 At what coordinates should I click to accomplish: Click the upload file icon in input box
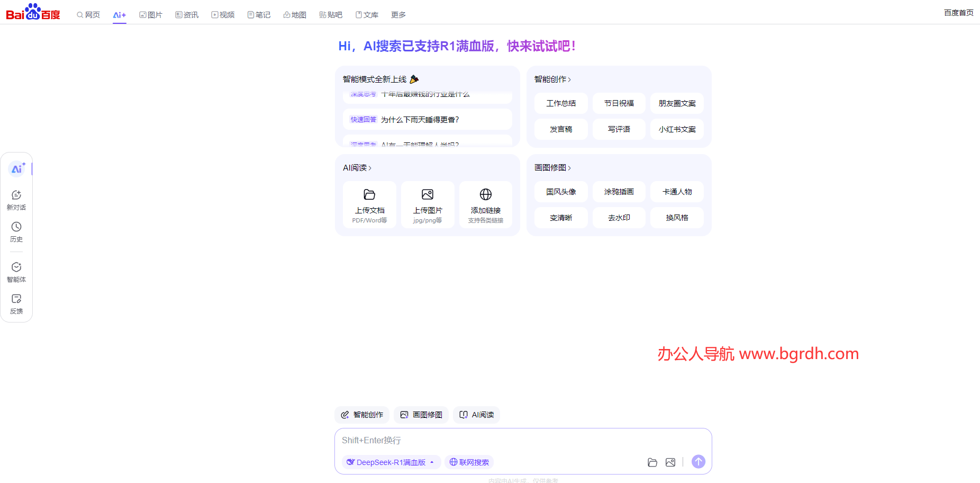coord(652,462)
